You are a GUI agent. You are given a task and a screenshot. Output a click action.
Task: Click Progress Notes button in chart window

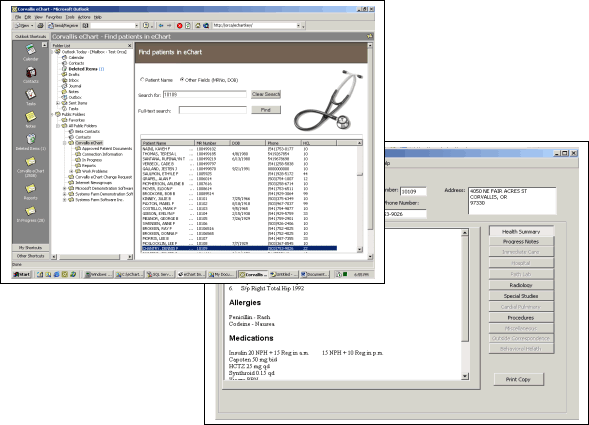click(521, 242)
